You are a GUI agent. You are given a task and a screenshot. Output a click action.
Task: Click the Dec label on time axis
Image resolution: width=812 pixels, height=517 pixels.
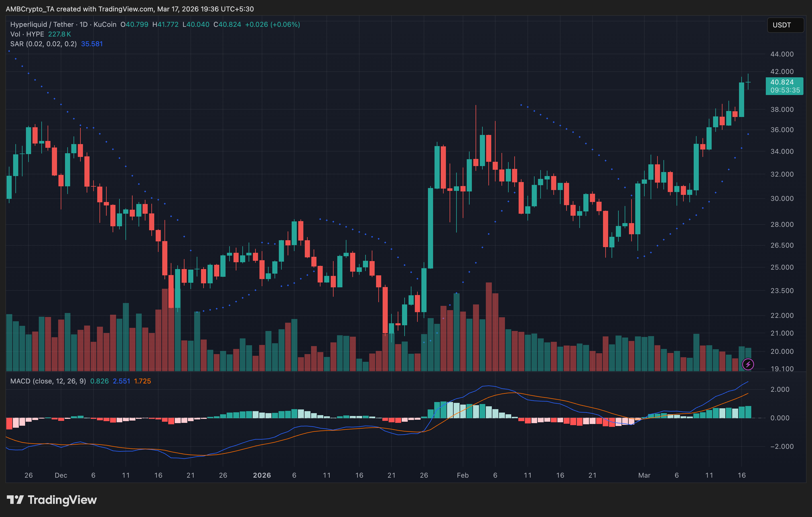61,475
